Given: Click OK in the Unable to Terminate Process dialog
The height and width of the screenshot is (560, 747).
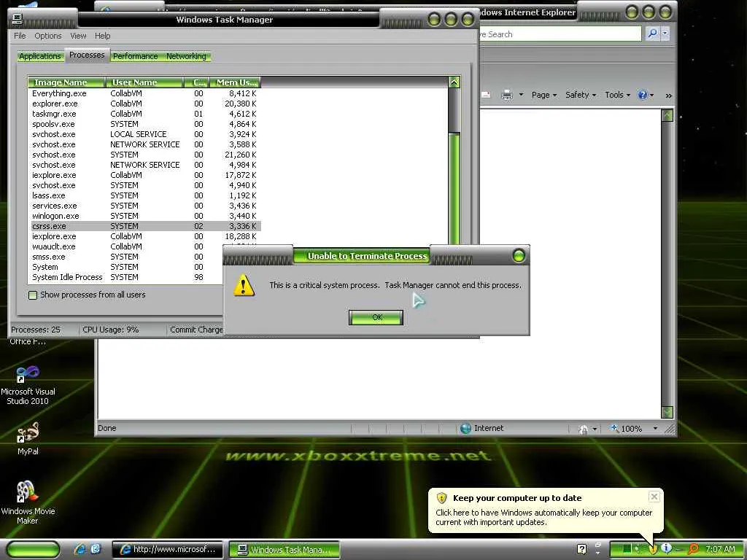Looking at the screenshot, I should point(376,317).
